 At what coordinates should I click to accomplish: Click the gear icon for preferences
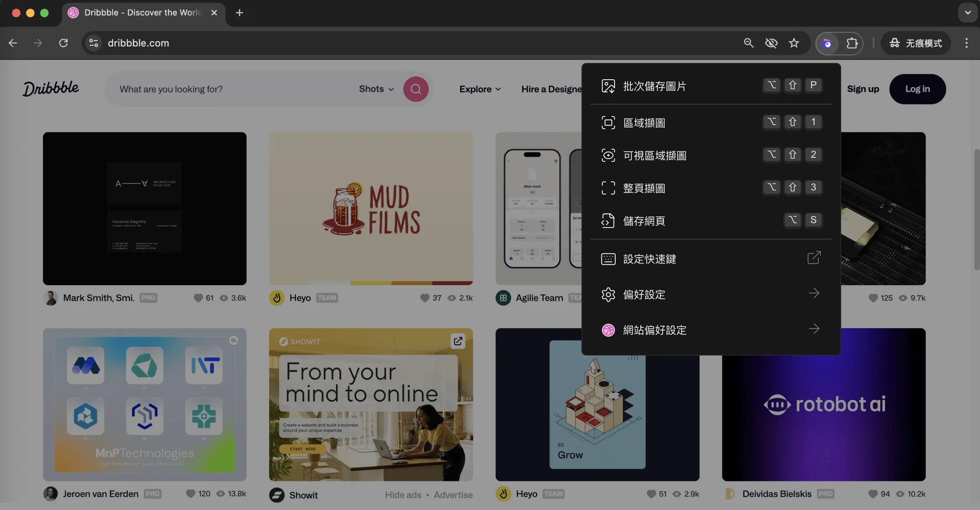click(x=608, y=294)
